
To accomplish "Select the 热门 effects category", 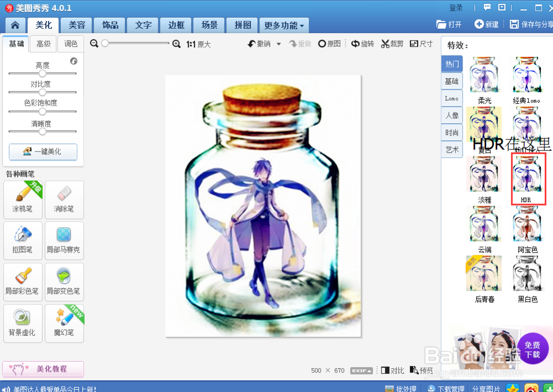I will point(452,64).
